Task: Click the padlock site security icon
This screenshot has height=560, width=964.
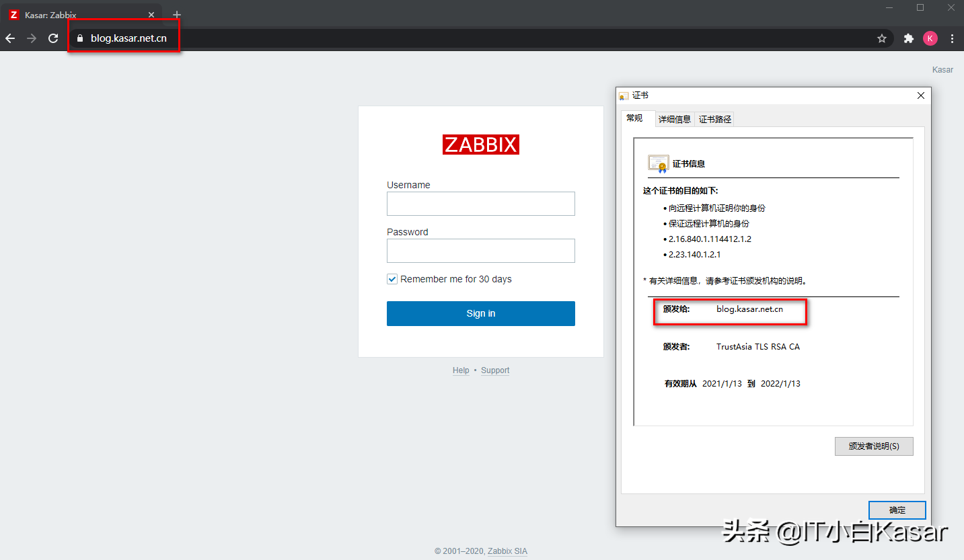Action: point(80,38)
